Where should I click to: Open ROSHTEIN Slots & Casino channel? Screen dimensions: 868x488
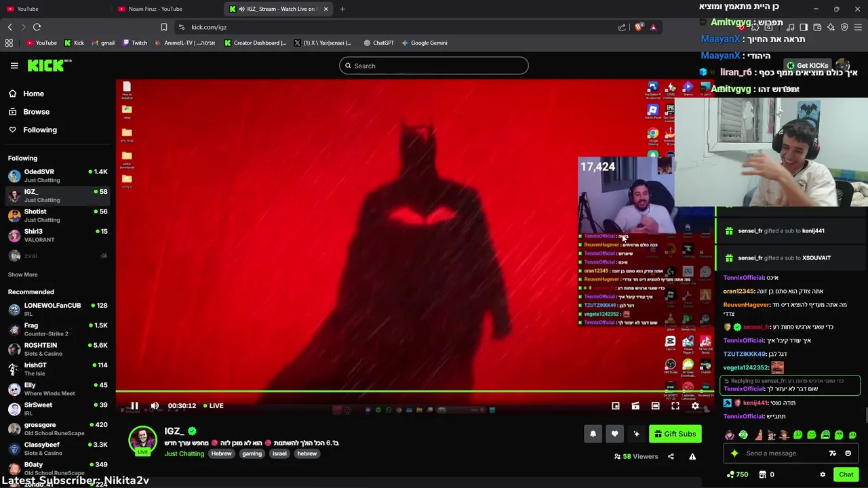(57, 349)
